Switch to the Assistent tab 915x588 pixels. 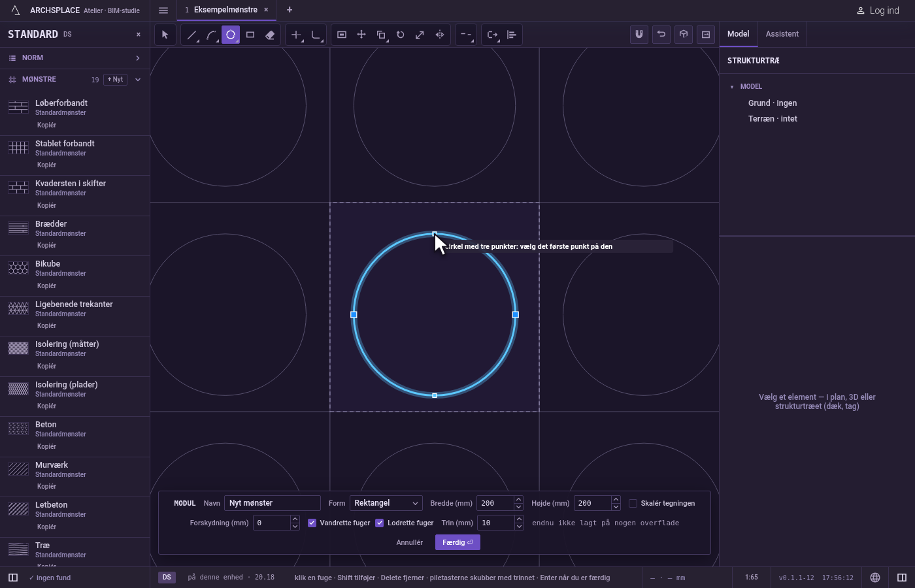[x=782, y=34]
